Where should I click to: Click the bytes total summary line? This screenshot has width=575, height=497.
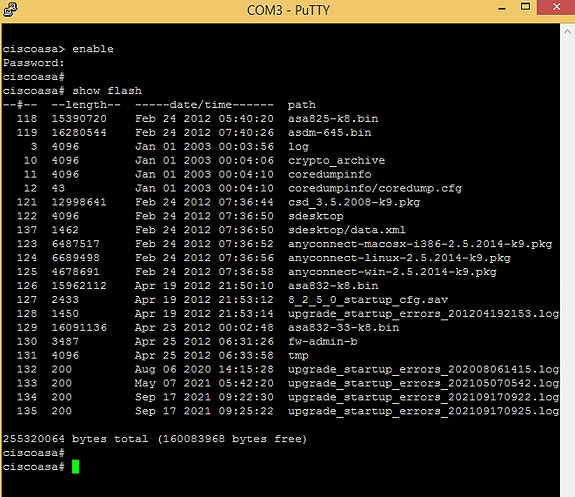[x=155, y=439]
